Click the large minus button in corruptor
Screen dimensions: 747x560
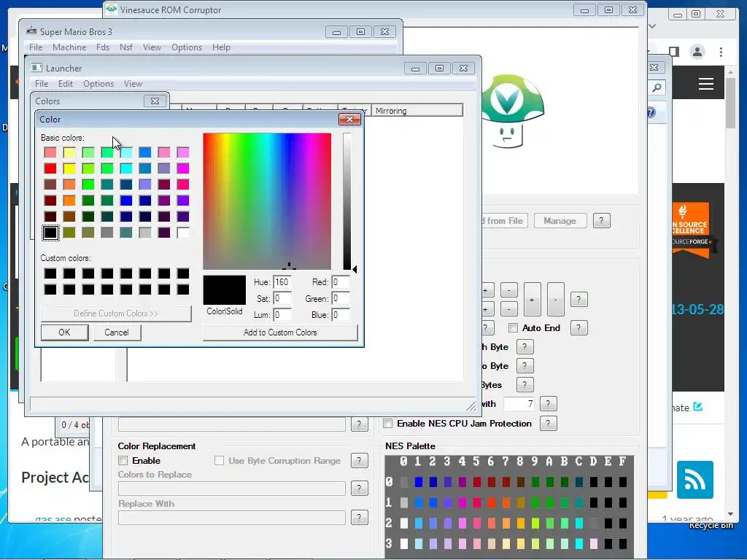(x=555, y=300)
